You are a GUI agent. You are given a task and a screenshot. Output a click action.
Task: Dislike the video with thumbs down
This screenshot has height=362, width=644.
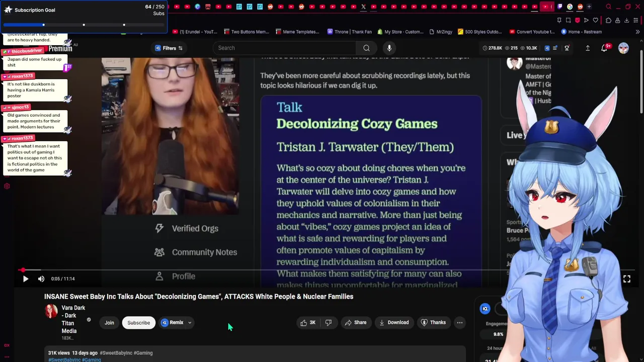point(329,322)
